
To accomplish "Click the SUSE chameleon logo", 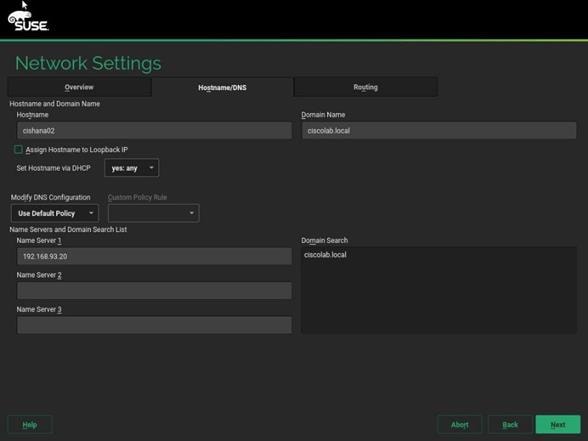I will (x=28, y=21).
